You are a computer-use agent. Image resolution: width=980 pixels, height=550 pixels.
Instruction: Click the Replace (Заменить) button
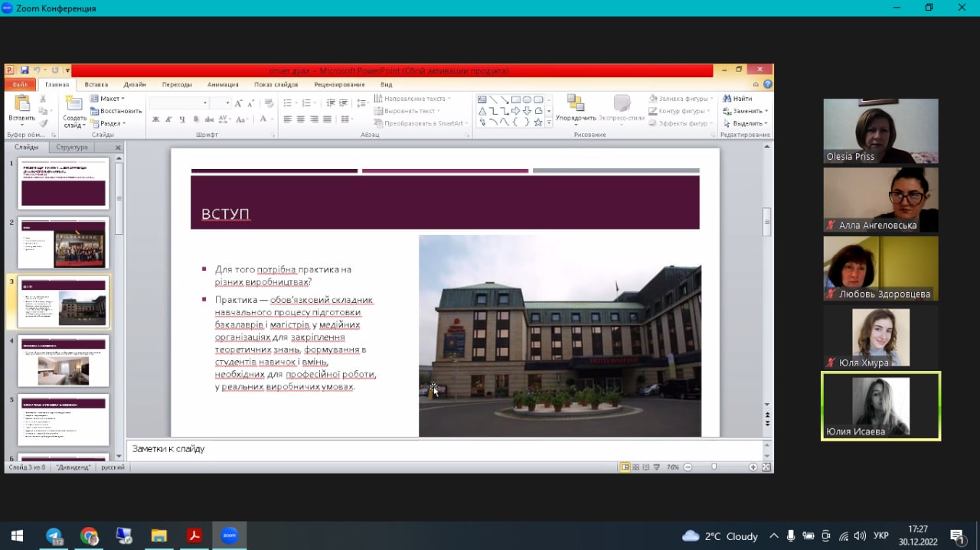point(745,111)
